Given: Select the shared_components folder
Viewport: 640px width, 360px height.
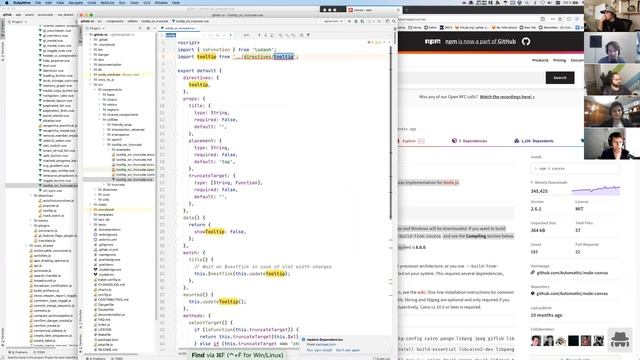Looking at the screenshot, I should (120, 115).
